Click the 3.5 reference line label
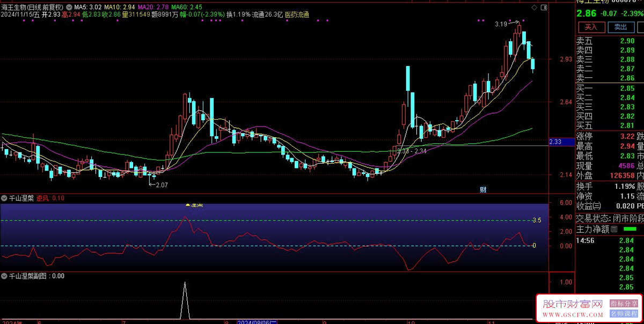 click(x=536, y=220)
